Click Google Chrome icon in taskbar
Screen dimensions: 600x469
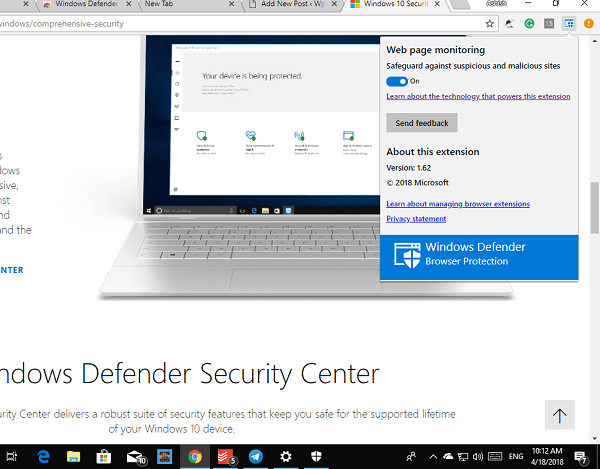tap(195, 456)
